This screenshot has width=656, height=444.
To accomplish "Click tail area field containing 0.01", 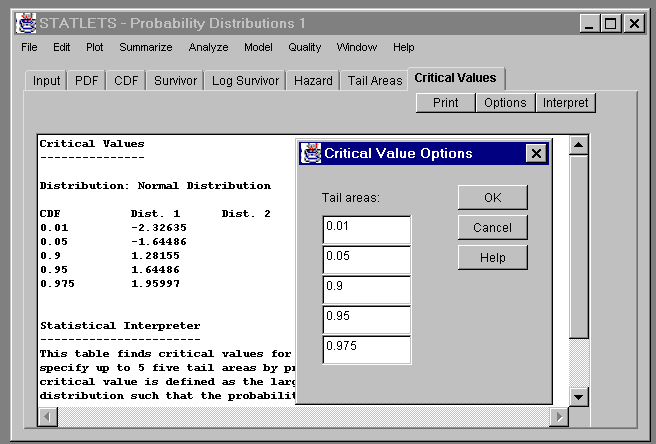I will click(367, 230).
